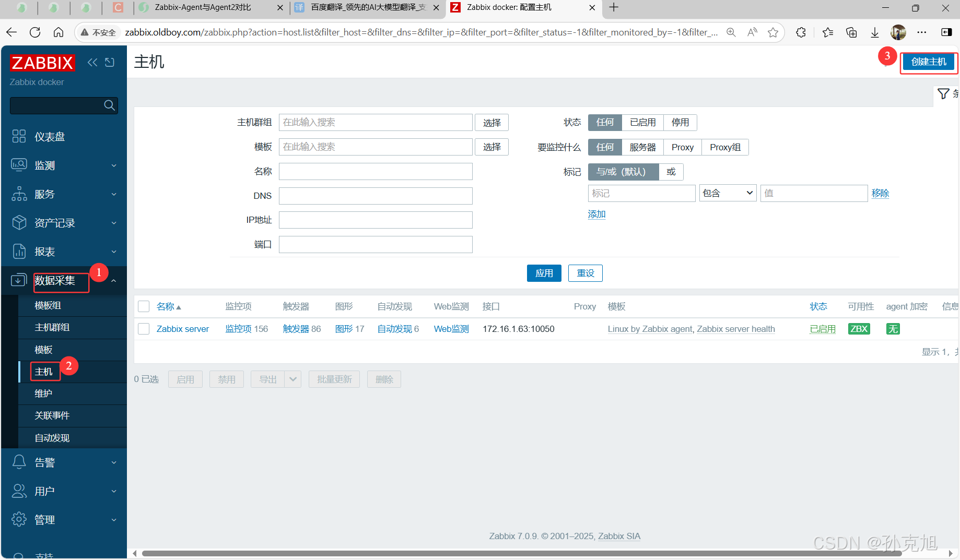Click the 资产记录 inventory cube icon
Image resolution: width=960 pixels, height=560 pixels.
19,222
